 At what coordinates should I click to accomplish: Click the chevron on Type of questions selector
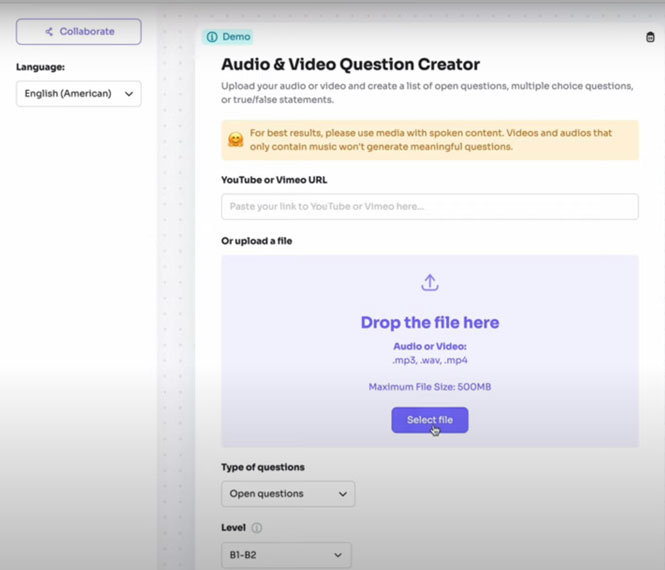343,494
